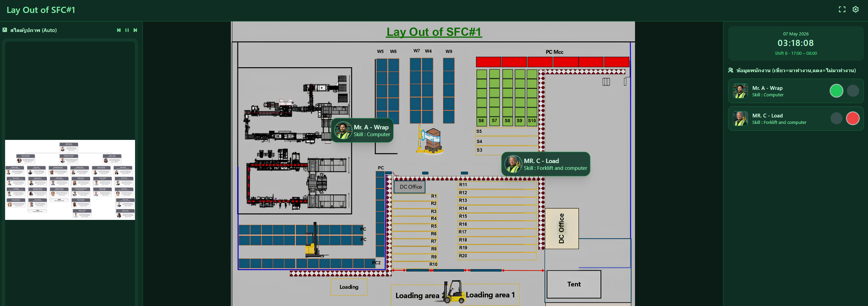This screenshot has height=306, width=868.
Task: Click the vertical DC Office block
Action: coord(562,228)
